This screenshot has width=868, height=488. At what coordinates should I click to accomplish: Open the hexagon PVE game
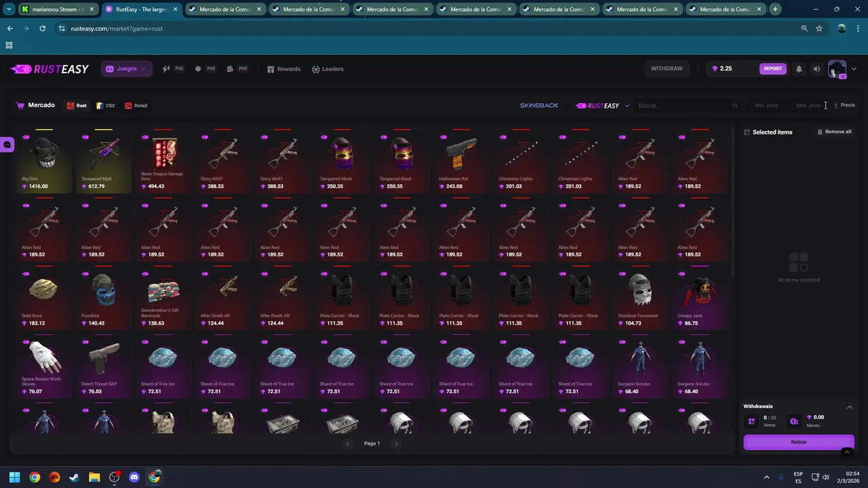click(x=205, y=68)
